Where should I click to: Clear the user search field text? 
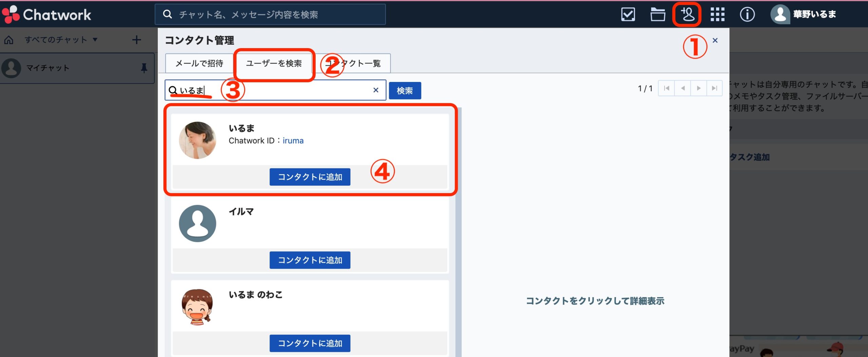pos(376,90)
